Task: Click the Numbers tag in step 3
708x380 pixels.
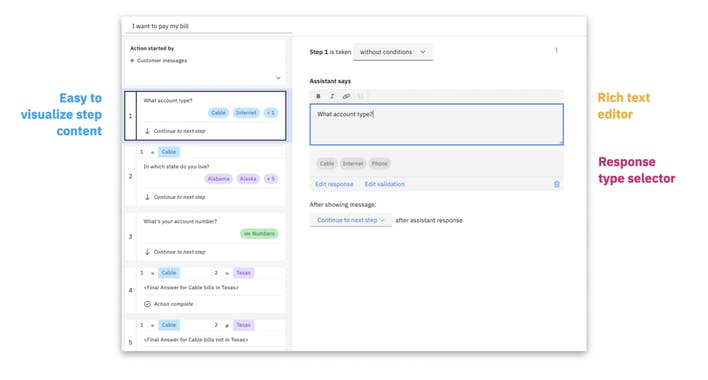Action: tap(259, 233)
